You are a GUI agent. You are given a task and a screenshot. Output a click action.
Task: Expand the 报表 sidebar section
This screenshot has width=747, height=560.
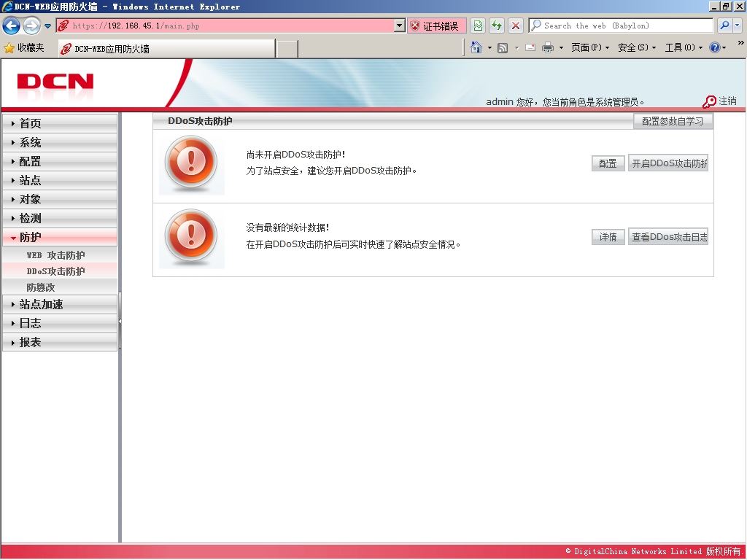click(60, 343)
